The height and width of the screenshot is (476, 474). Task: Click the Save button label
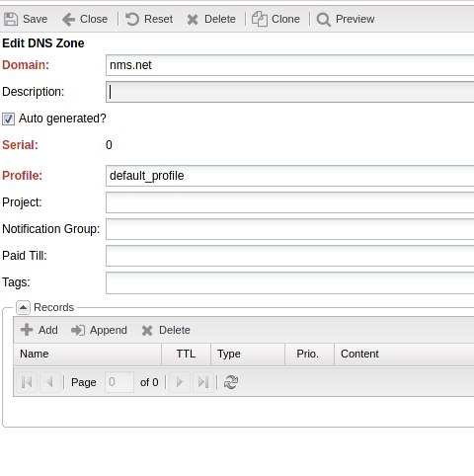click(35, 19)
